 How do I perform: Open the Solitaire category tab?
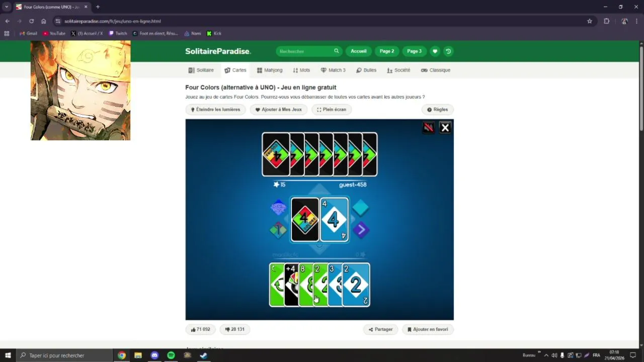click(x=201, y=70)
